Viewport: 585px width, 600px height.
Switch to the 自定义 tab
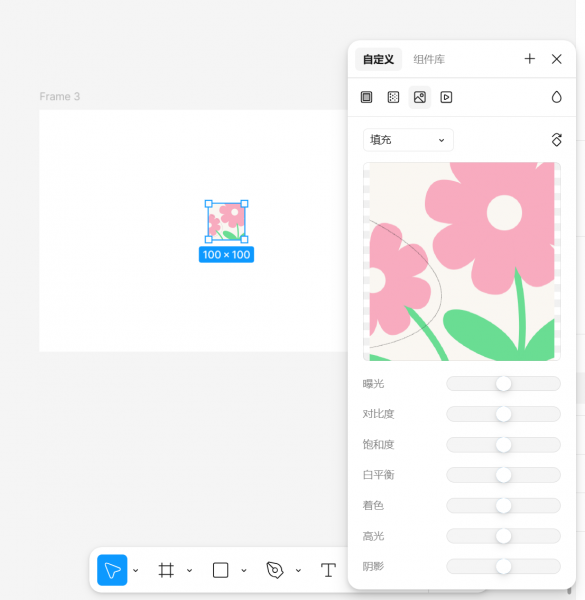pyautogui.click(x=378, y=59)
